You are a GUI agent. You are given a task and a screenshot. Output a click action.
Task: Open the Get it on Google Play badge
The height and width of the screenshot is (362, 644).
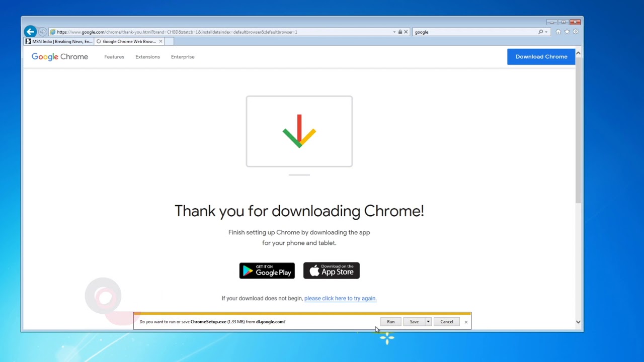click(267, 270)
